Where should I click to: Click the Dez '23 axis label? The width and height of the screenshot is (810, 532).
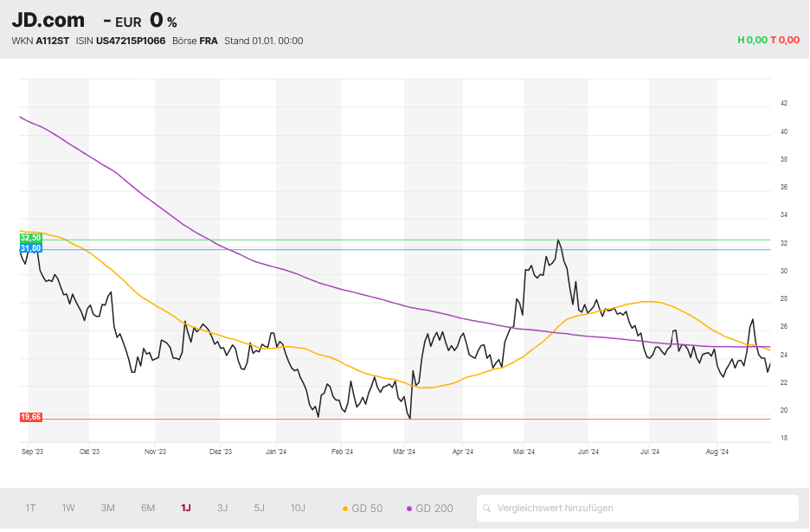click(x=221, y=452)
